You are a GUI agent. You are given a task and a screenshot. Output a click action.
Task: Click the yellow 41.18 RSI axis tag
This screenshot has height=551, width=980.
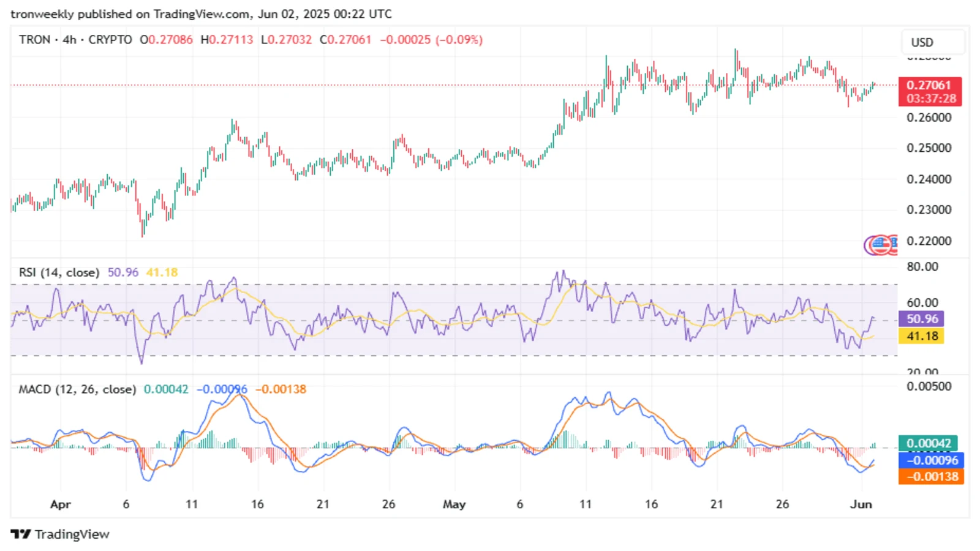(921, 336)
